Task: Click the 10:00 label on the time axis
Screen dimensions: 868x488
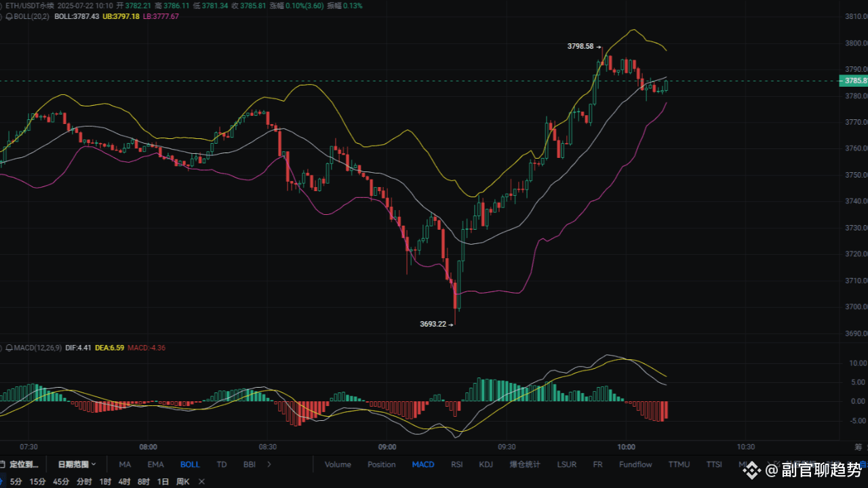Action: 626,447
